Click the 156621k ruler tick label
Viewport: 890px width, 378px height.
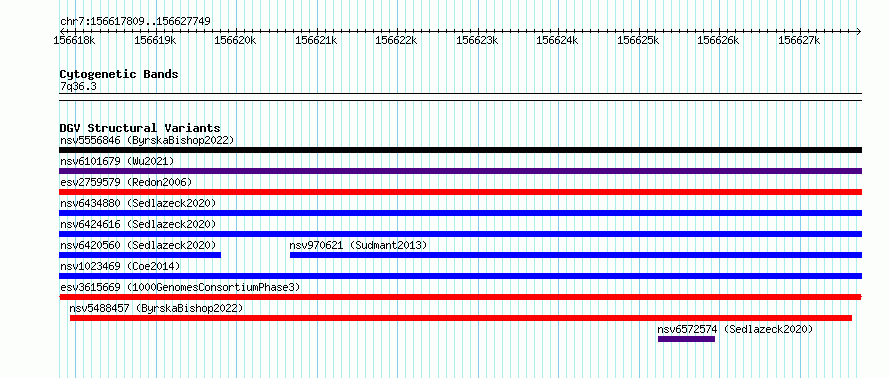click(316, 40)
